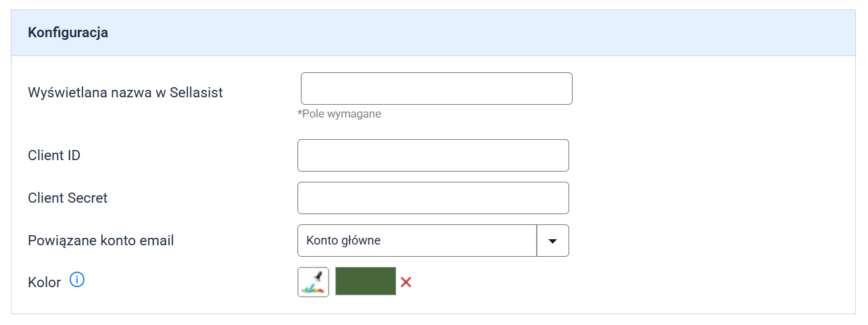Click the Konfiguracja section title
Screen dimensions: 868x325
pos(68,32)
